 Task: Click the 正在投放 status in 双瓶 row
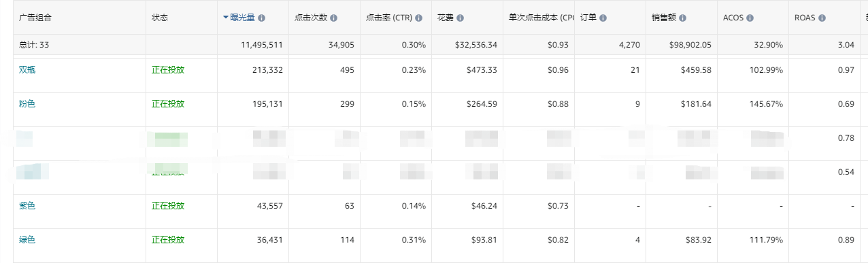[x=168, y=70]
